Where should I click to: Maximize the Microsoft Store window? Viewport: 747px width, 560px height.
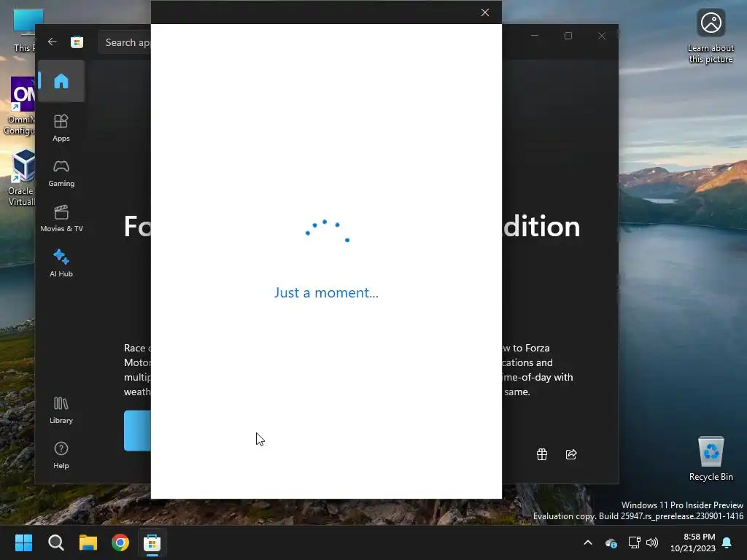coord(568,36)
